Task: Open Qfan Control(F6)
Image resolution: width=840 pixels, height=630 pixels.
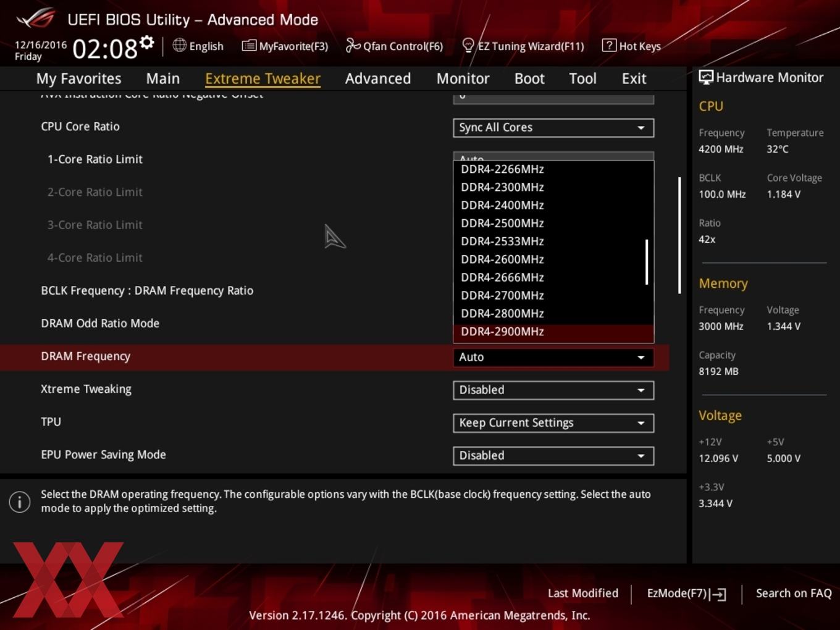Action: coord(394,46)
